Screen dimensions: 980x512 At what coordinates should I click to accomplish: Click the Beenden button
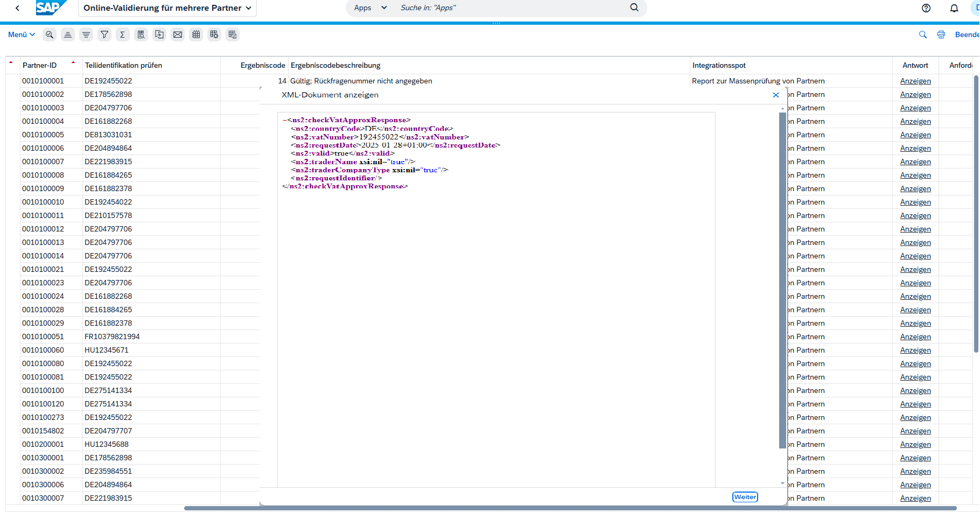[967, 34]
